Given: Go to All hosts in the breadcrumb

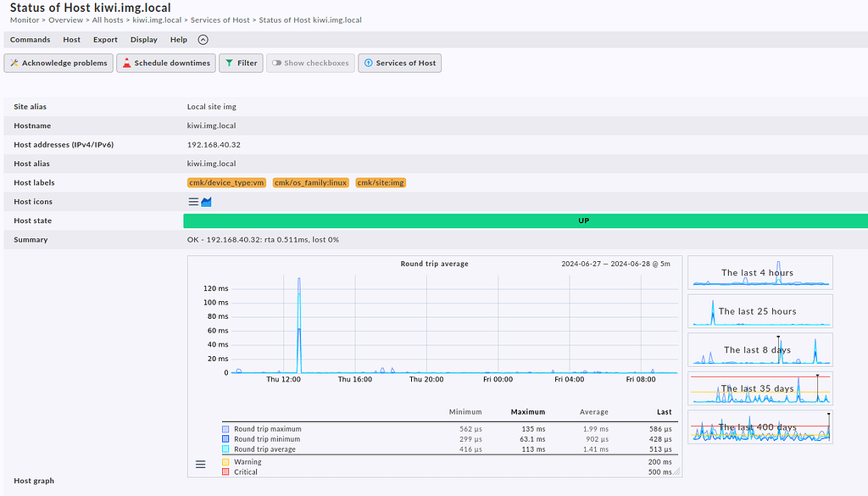Looking at the screenshot, I should [108, 20].
